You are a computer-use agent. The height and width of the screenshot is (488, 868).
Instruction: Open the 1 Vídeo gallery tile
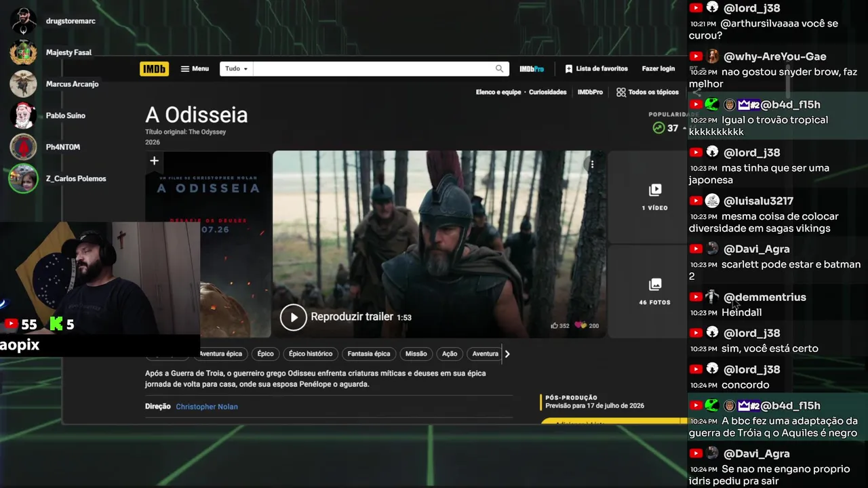pos(654,197)
